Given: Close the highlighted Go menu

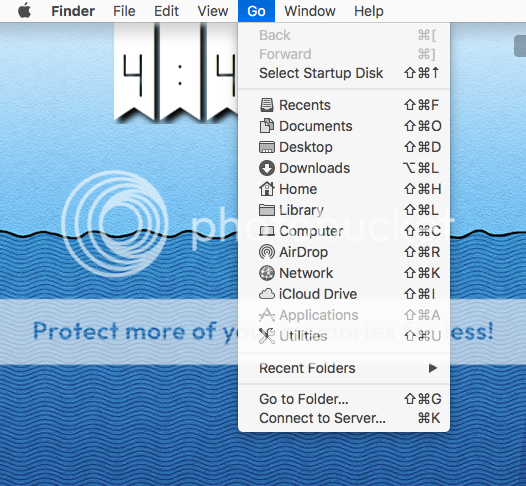Looking at the screenshot, I should coord(256,11).
